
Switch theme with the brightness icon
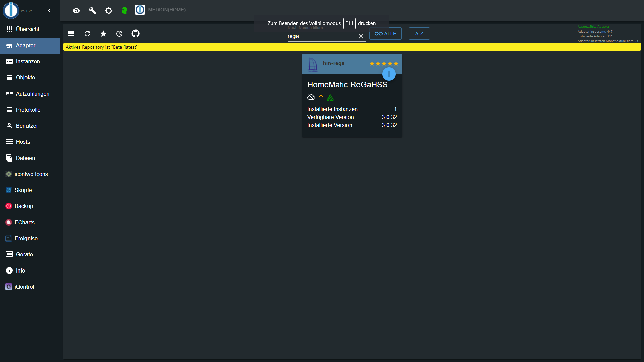tap(109, 11)
